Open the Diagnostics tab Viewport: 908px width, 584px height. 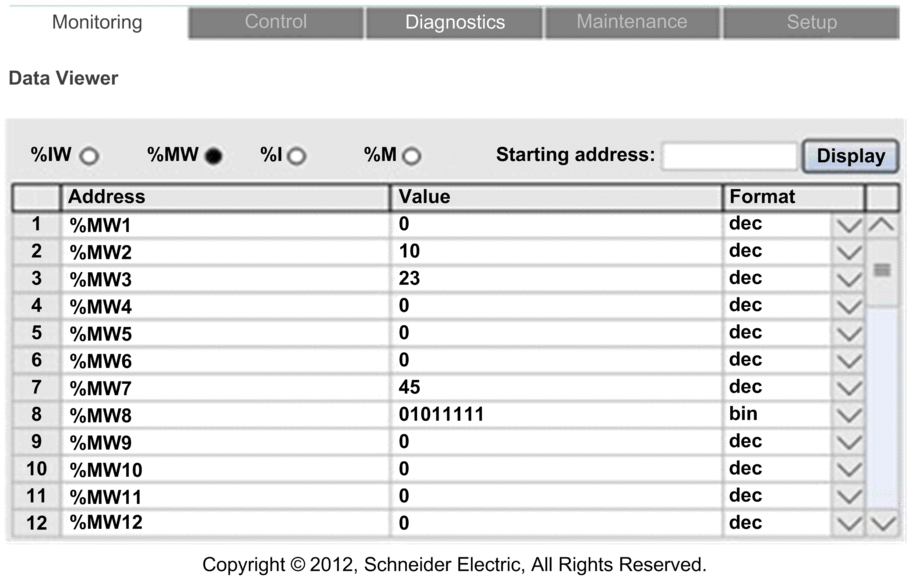[x=455, y=22]
